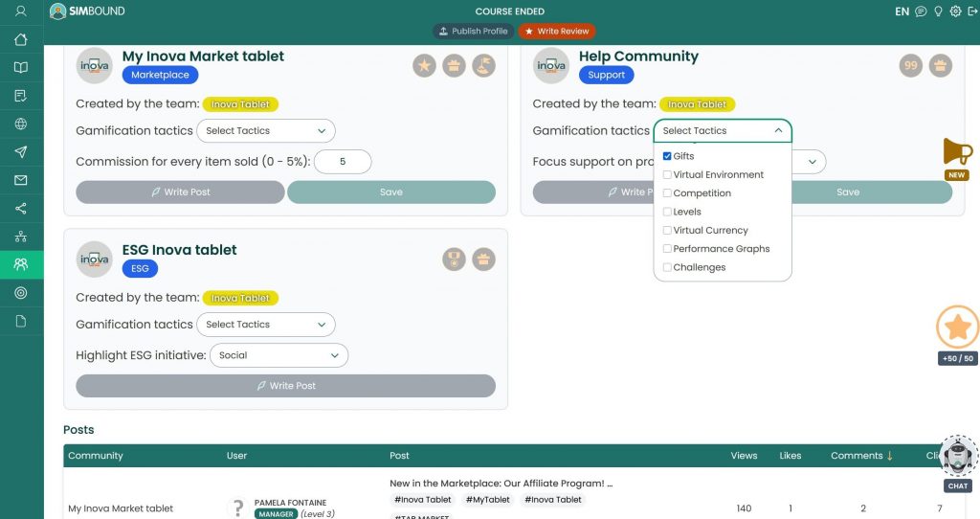Click the Support tag on Help Community

click(x=606, y=75)
